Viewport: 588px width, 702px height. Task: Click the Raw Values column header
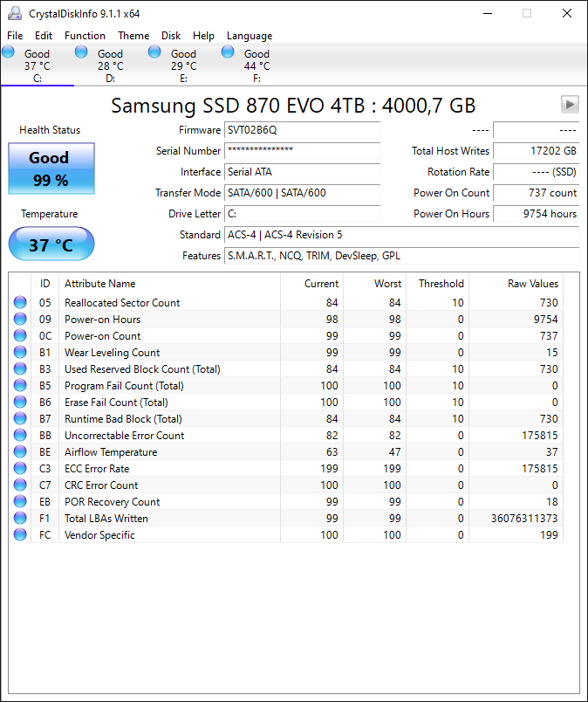[x=516, y=284]
